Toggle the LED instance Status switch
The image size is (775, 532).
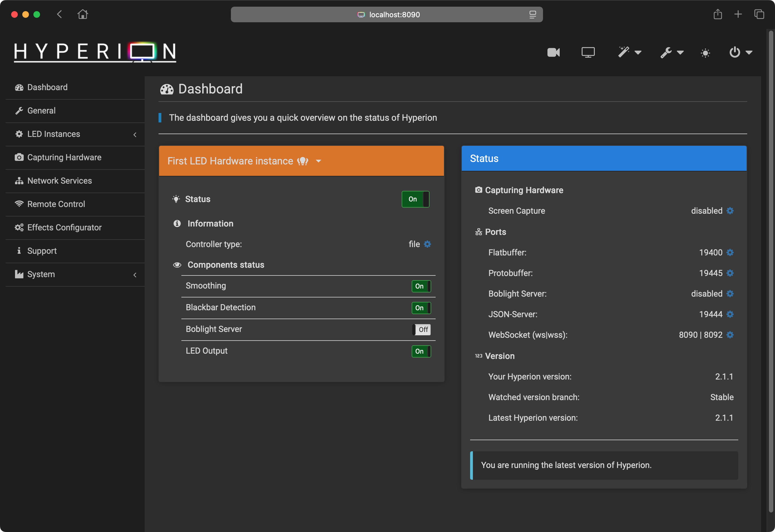[415, 199]
